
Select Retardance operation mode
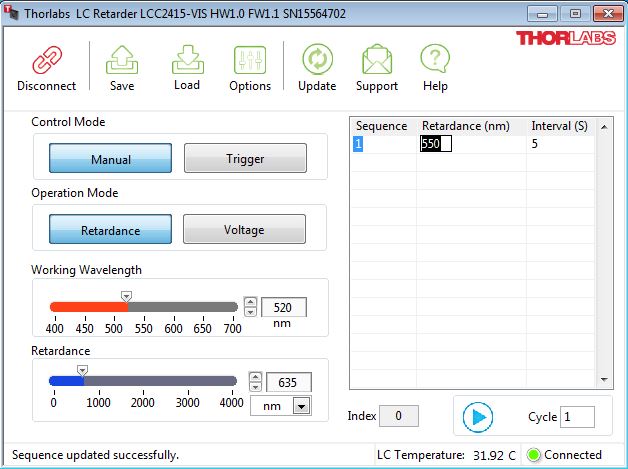pyautogui.click(x=111, y=230)
